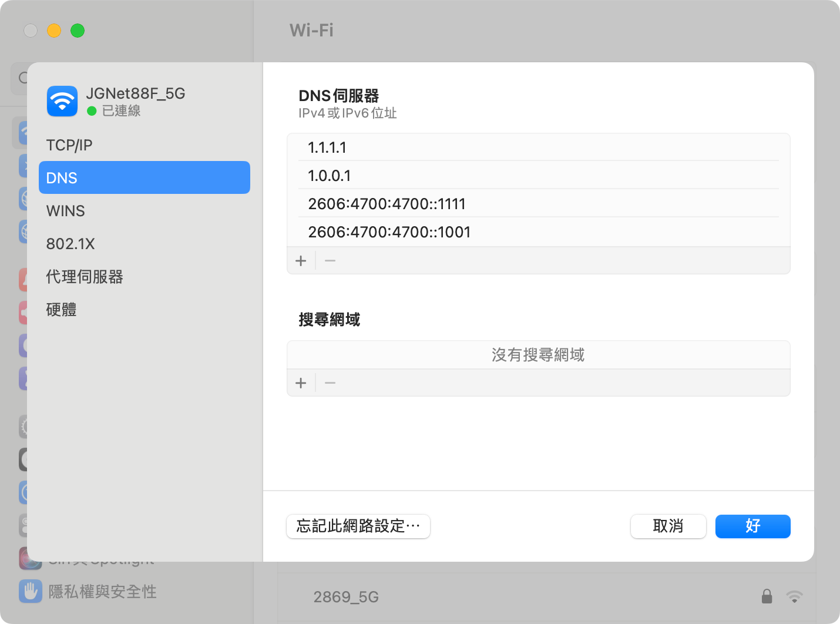Click 取消 to cancel changes
The image size is (840, 624).
tap(668, 526)
